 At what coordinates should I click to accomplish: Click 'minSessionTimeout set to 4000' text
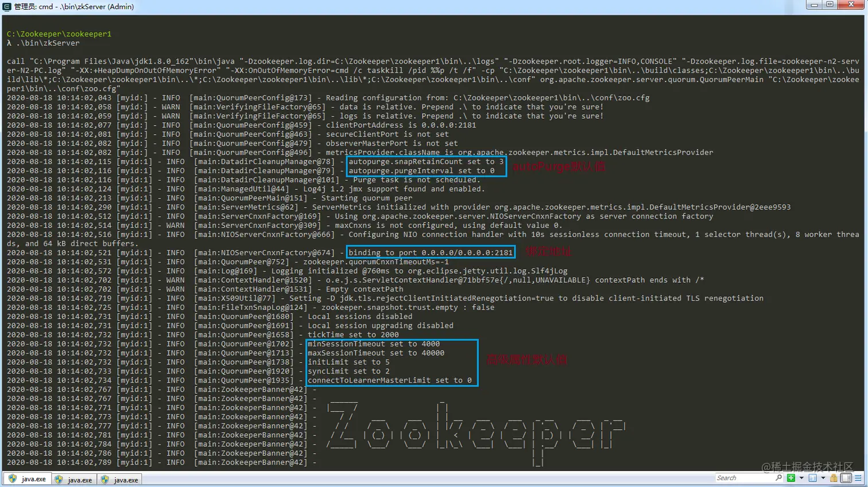(374, 344)
